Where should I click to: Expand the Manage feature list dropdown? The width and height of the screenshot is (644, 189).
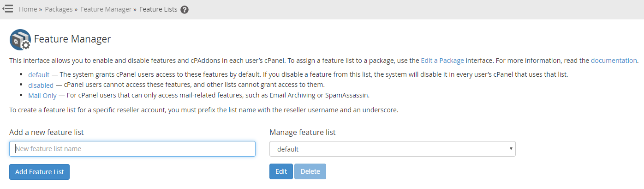[393, 149]
